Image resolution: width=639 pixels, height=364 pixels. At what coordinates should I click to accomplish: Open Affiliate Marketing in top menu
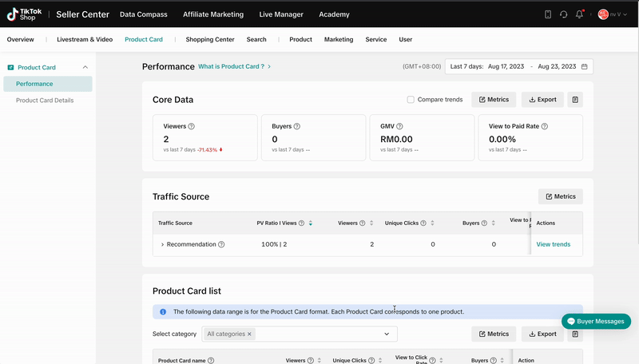click(x=212, y=14)
